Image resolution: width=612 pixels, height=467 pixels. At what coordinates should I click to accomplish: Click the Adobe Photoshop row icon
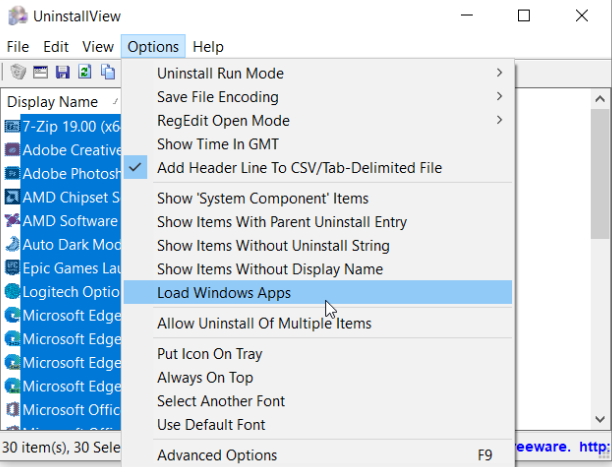(12, 174)
